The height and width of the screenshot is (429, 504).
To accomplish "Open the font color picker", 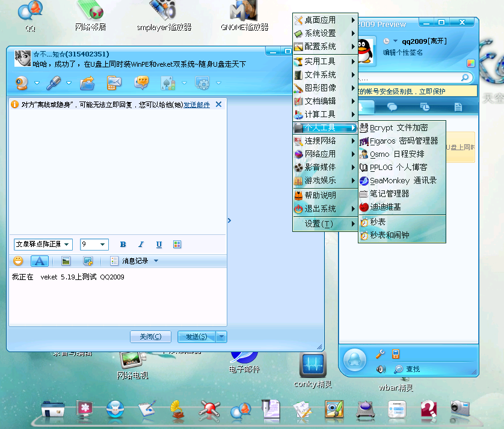I will tap(177, 245).
